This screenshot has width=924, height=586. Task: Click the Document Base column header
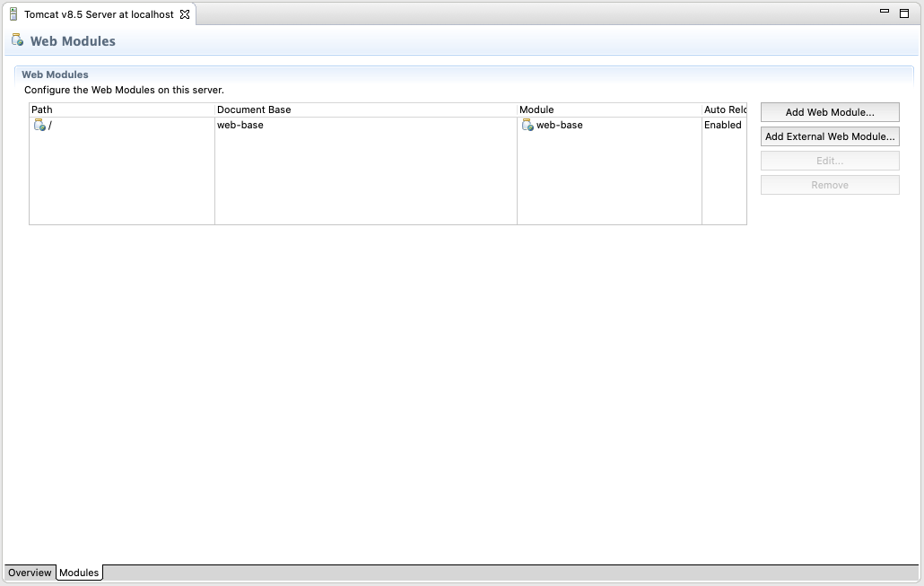click(x=365, y=109)
